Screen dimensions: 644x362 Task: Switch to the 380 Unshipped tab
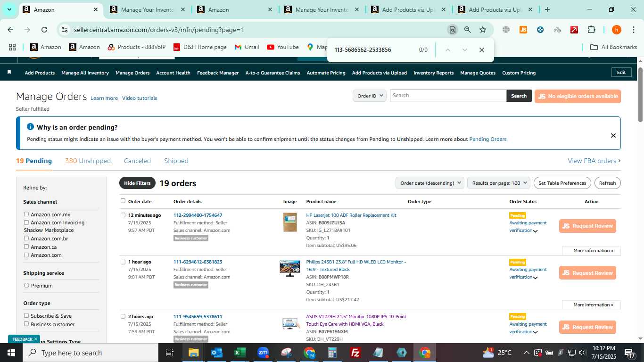[x=88, y=161]
